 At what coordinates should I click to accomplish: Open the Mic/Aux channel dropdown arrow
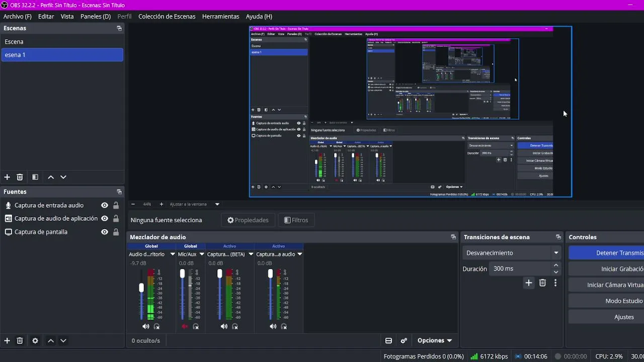202,254
